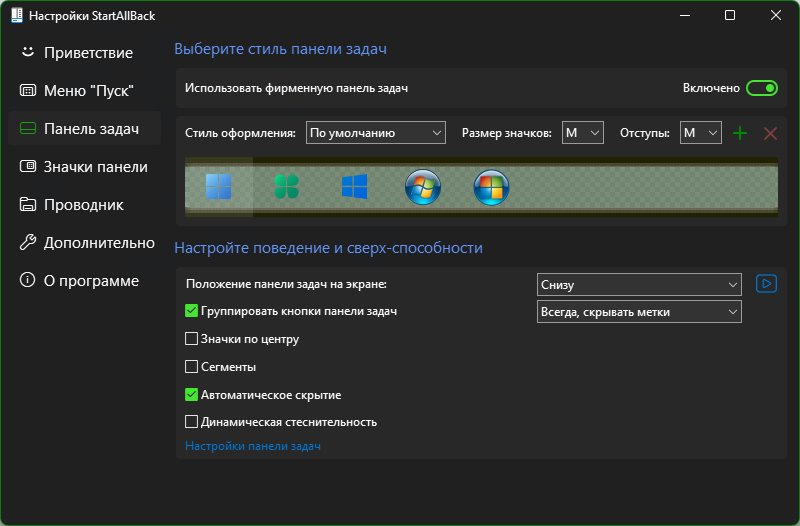Click the blue play preview icon
This screenshot has height=526, width=800.
(x=766, y=284)
